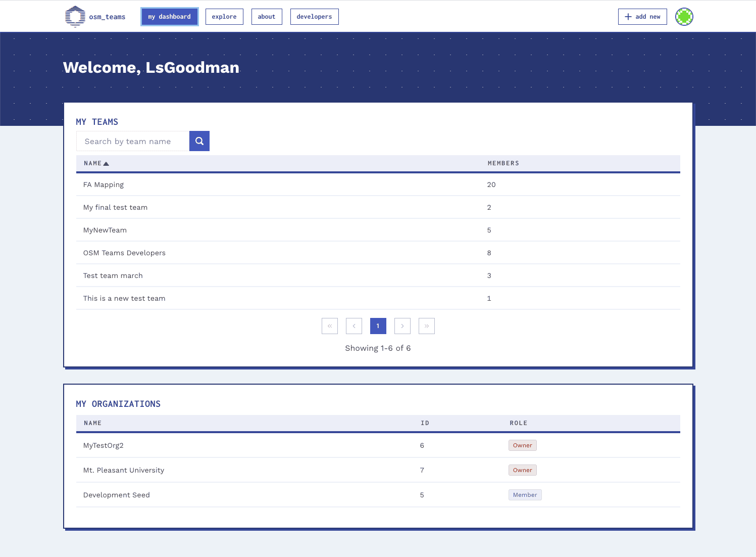Click the last-page pagination icon
This screenshot has height=557, width=756.
click(426, 326)
